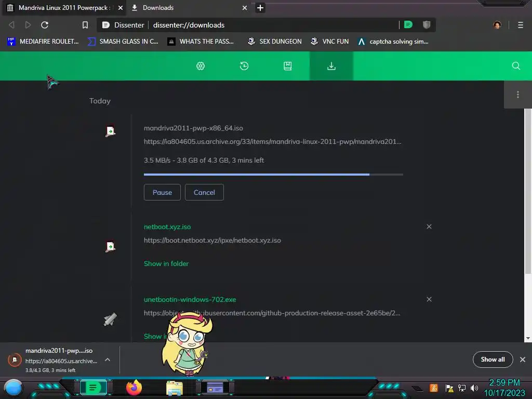Screen dimensions: 532x399
Task: Open the netboot.xyz.iso file link
Action: pyautogui.click(x=167, y=227)
